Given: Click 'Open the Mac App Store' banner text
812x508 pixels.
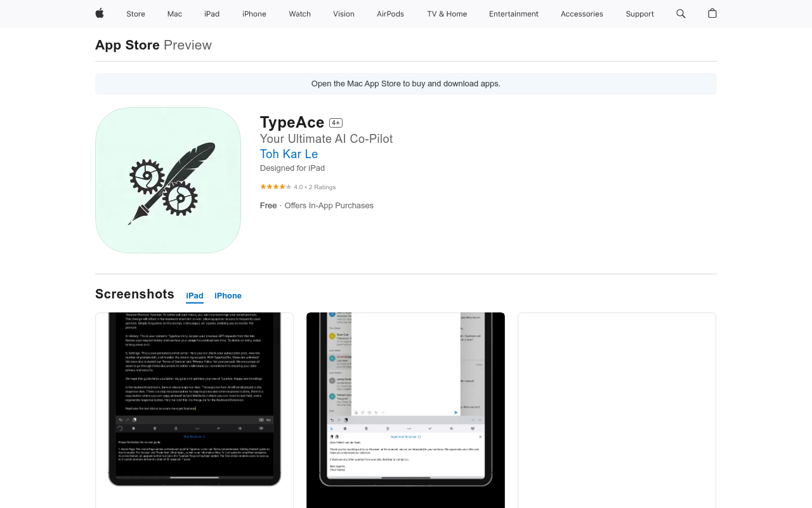Looking at the screenshot, I should tap(406, 84).
